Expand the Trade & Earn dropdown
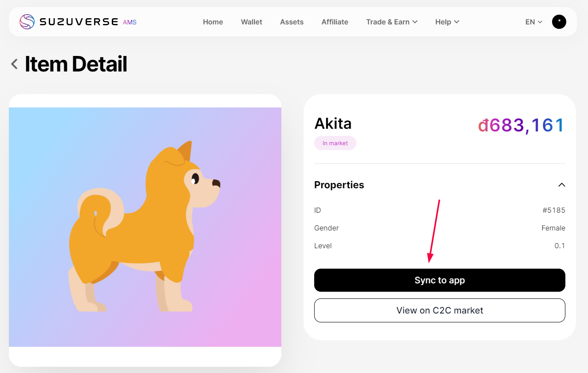588x373 pixels. [x=391, y=22]
